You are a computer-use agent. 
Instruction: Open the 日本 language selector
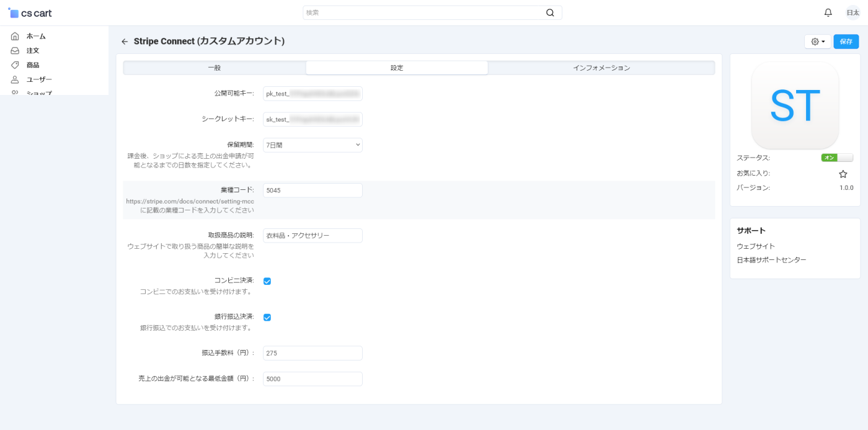(x=852, y=12)
